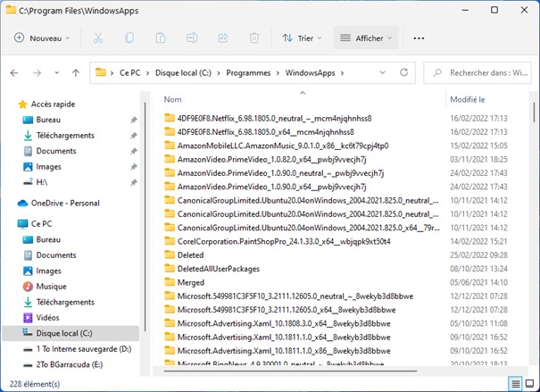The width and height of the screenshot is (540, 392).
Task: Expand chevron after Ce PC breadcrumb
Action: point(148,73)
